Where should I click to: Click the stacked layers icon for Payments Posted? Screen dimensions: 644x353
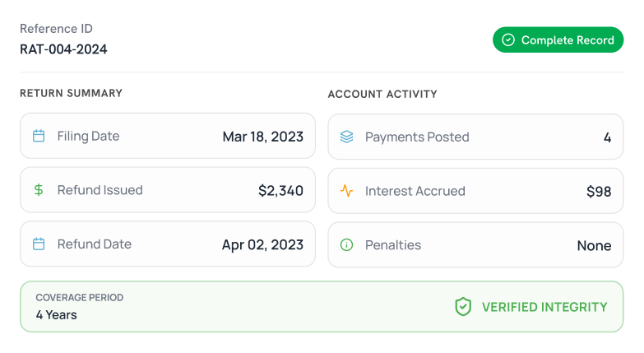346,137
